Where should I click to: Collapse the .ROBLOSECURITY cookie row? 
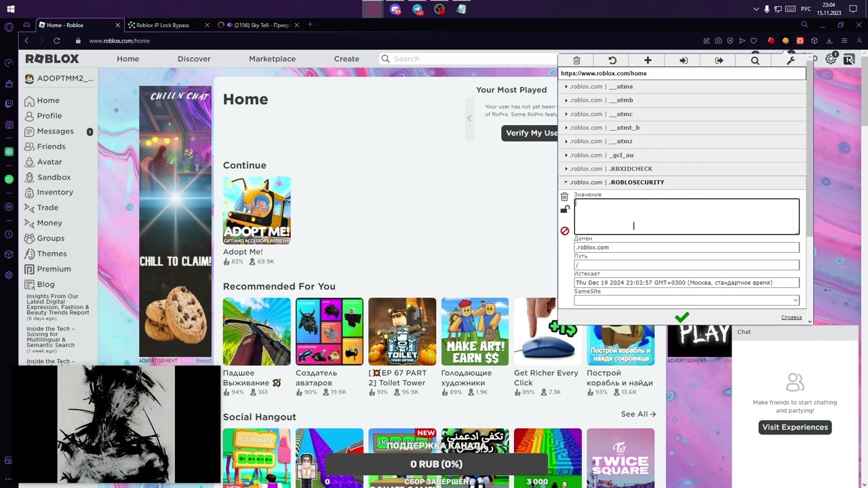[x=682, y=182]
